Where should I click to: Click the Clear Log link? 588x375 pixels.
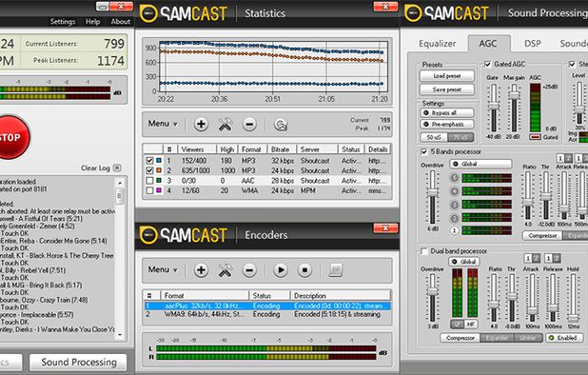click(x=95, y=168)
